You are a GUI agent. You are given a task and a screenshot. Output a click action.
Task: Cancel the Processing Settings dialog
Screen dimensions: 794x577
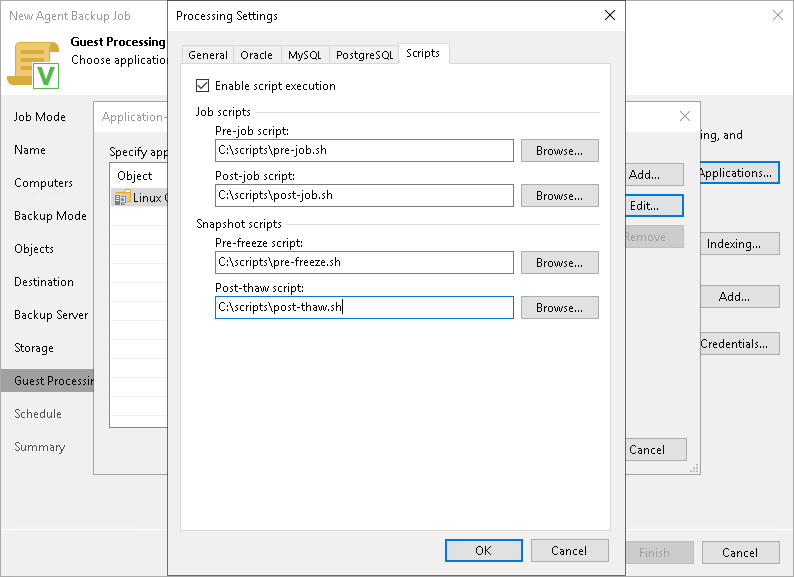(x=569, y=551)
